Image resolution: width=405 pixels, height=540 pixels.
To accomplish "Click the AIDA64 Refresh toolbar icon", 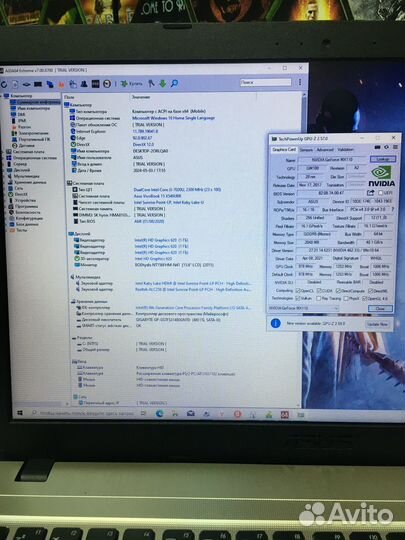I will (x=4, y=84).
